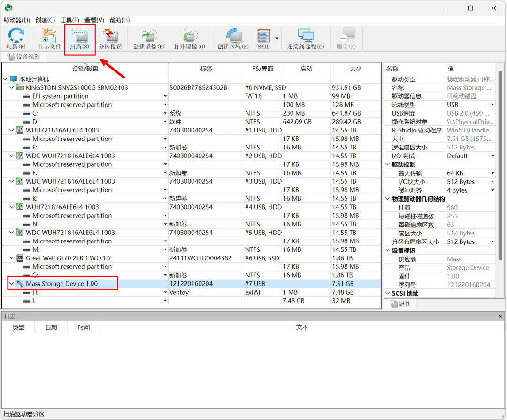Viewport: 507px width, 420px height.
Task: Open the Drive (驱动器) menu
Action: coord(17,20)
